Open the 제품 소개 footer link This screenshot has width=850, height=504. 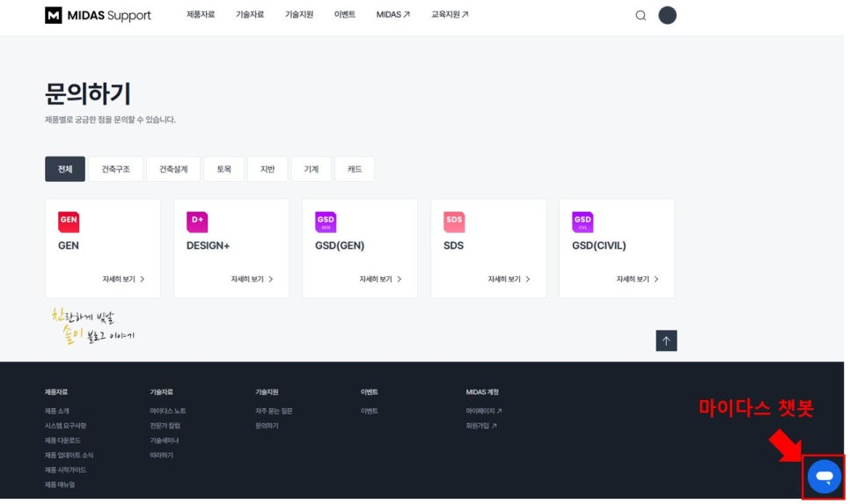click(57, 412)
